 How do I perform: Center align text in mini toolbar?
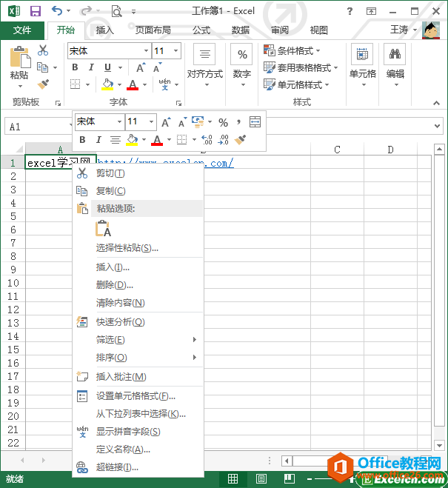[116, 140]
